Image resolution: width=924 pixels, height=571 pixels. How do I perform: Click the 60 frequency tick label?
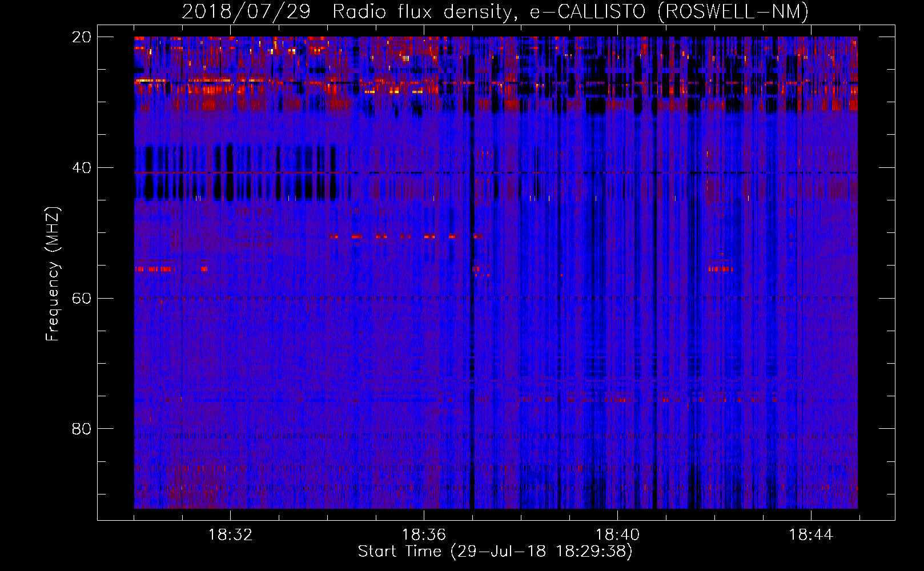(82, 299)
